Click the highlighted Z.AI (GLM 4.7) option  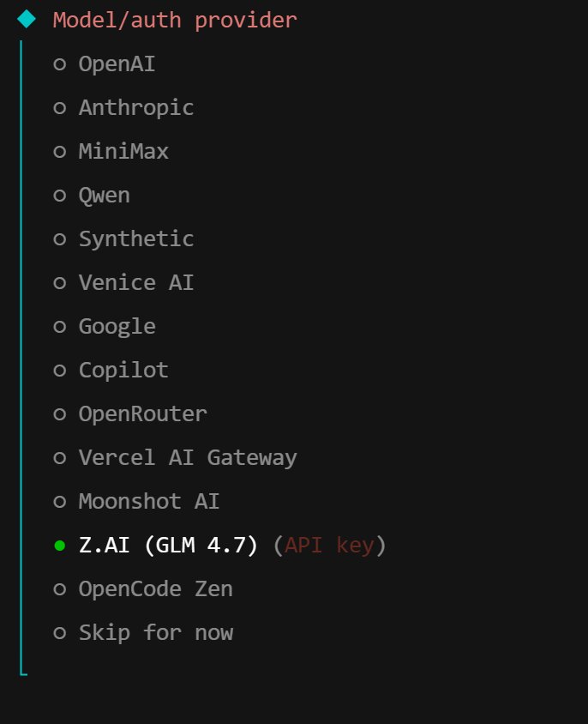click(168, 545)
